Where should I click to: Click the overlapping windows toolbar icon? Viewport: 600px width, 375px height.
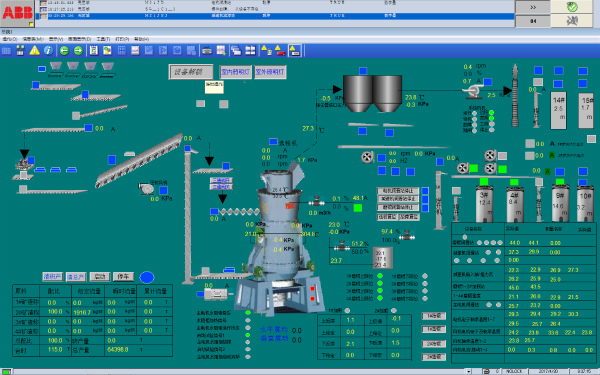pyautogui.click(x=236, y=51)
